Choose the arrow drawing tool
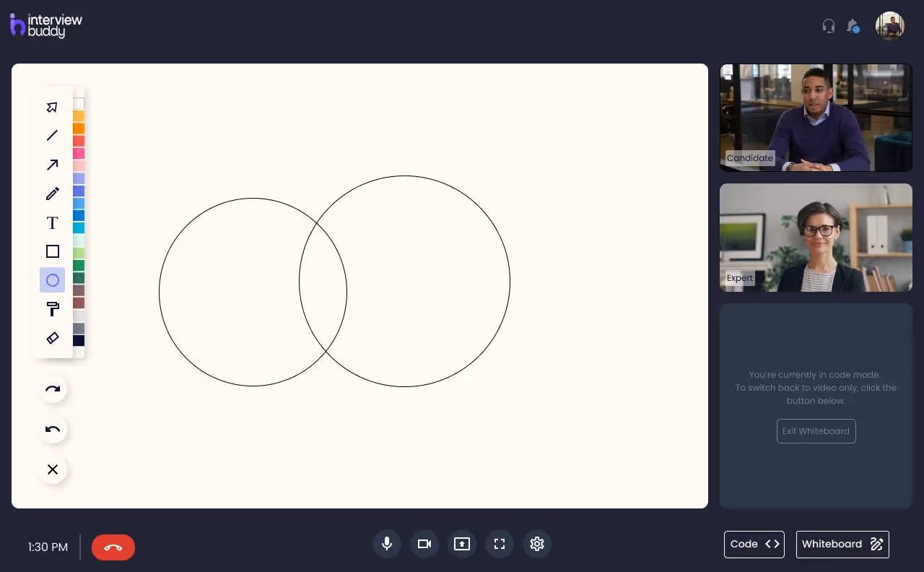Viewport: 924px width, 572px height. (x=52, y=165)
